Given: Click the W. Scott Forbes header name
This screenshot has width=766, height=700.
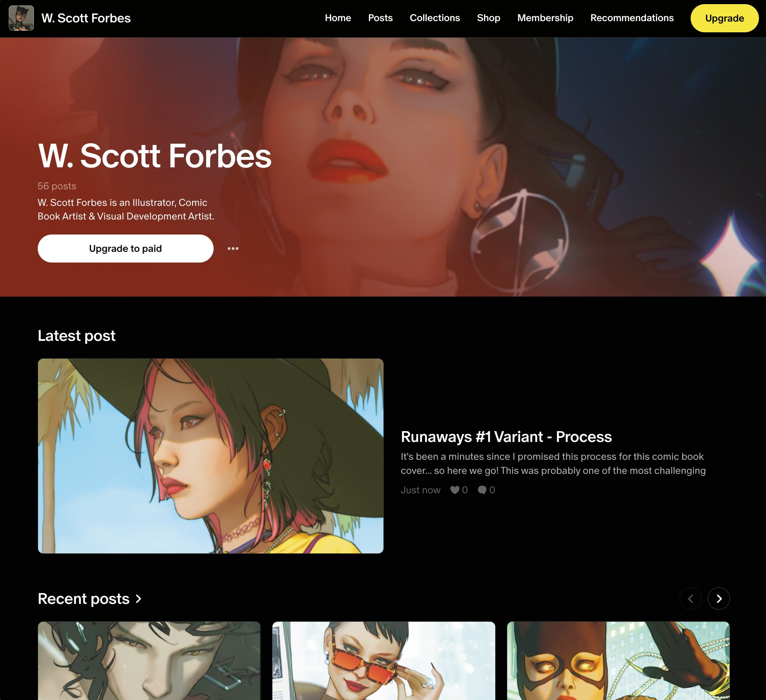Looking at the screenshot, I should click(86, 18).
